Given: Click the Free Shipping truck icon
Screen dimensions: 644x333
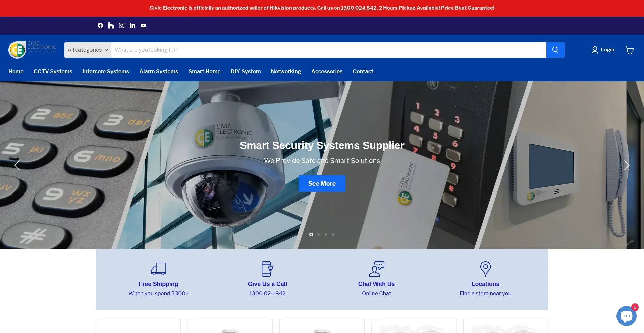Looking at the screenshot, I should point(158,269).
